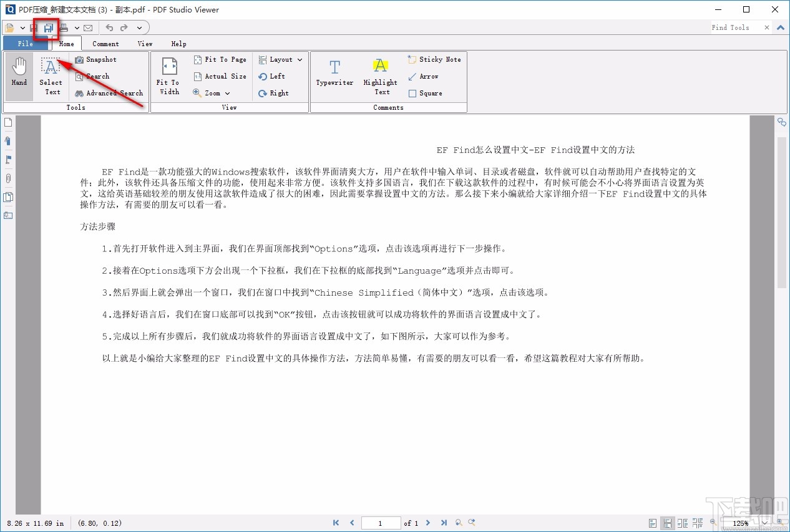Select the Arrow comment tool
The height and width of the screenshot is (532, 790).
click(423, 76)
